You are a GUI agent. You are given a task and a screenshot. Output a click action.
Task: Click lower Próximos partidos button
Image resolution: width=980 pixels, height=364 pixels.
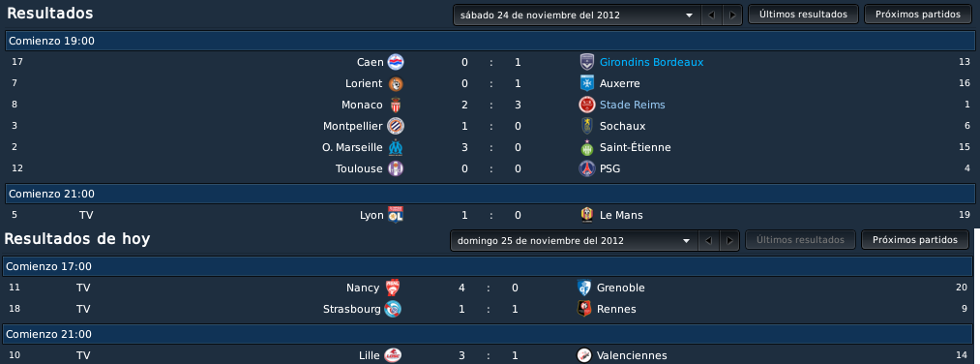(915, 239)
